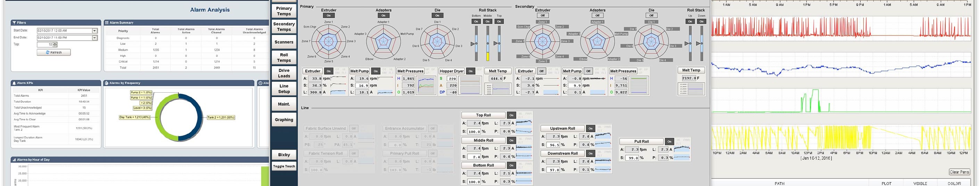Click the Pull Roll current trend sparkline
The height and width of the screenshot is (186, 980).
point(682,149)
